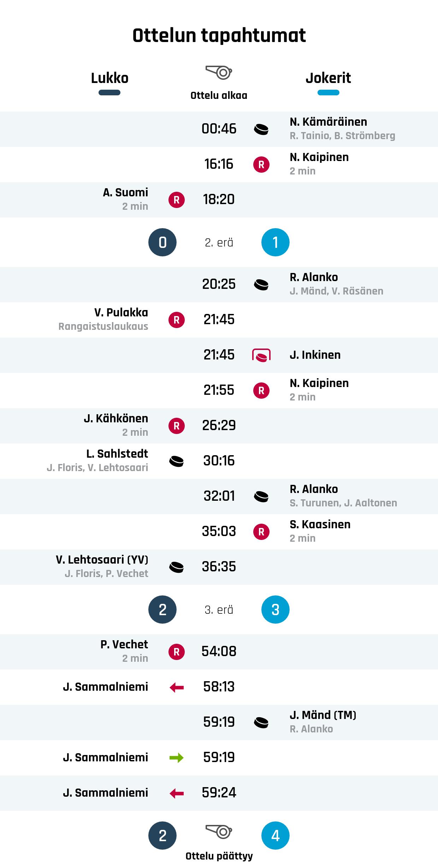Click Jokerit's final score circle showing 4

click(x=275, y=836)
